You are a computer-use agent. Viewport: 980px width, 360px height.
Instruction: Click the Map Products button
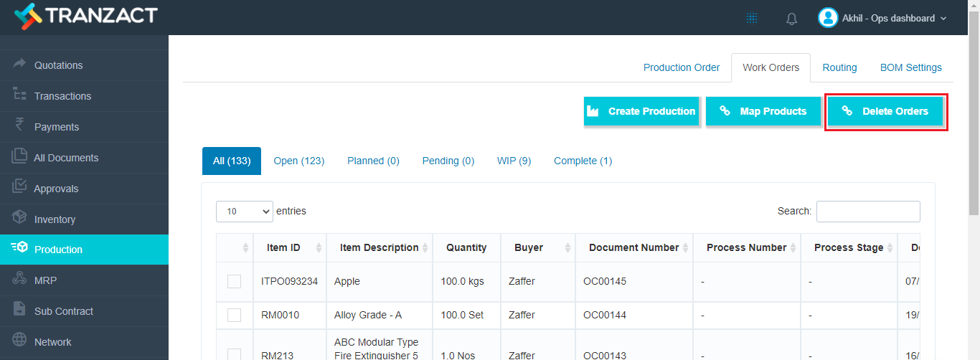[x=763, y=111]
